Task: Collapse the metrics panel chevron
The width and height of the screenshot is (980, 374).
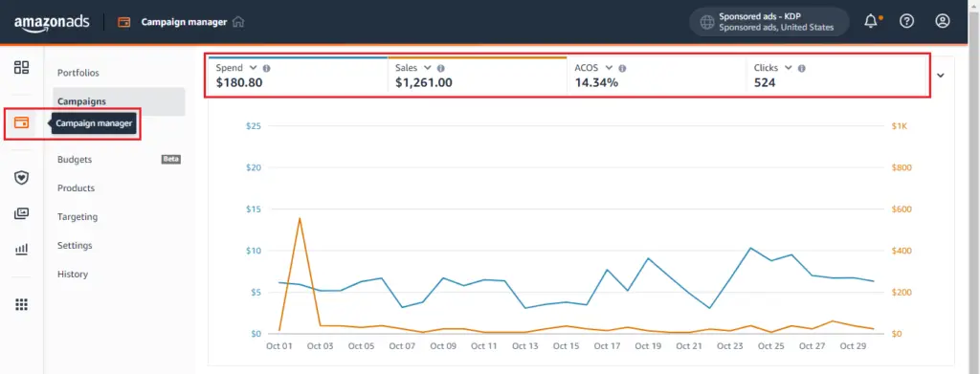Action: [941, 76]
